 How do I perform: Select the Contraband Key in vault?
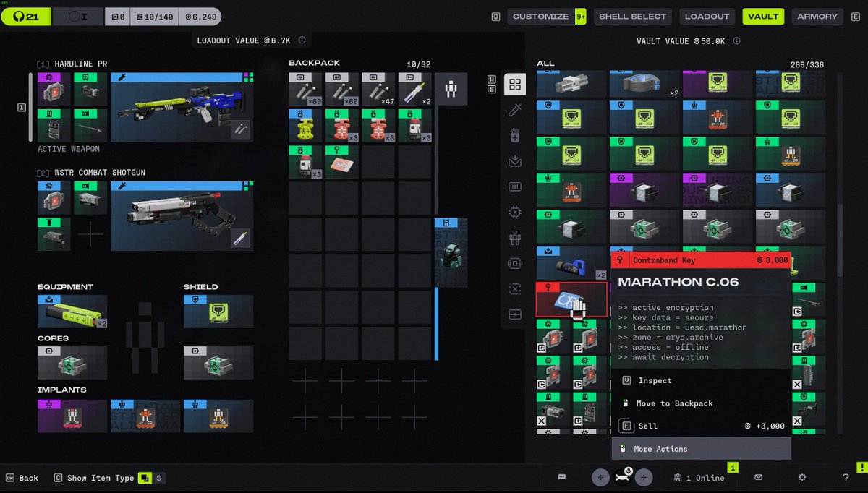point(571,299)
